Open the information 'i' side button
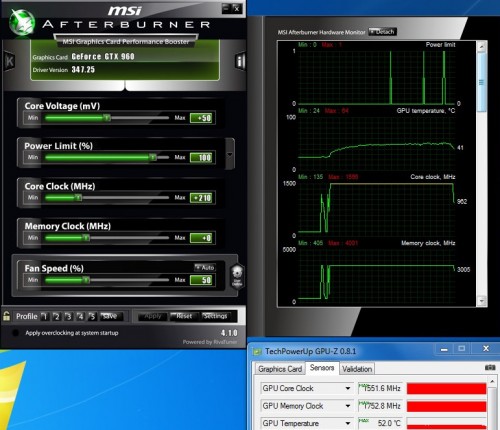The width and height of the screenshot is (500, 430). point(240,61)
